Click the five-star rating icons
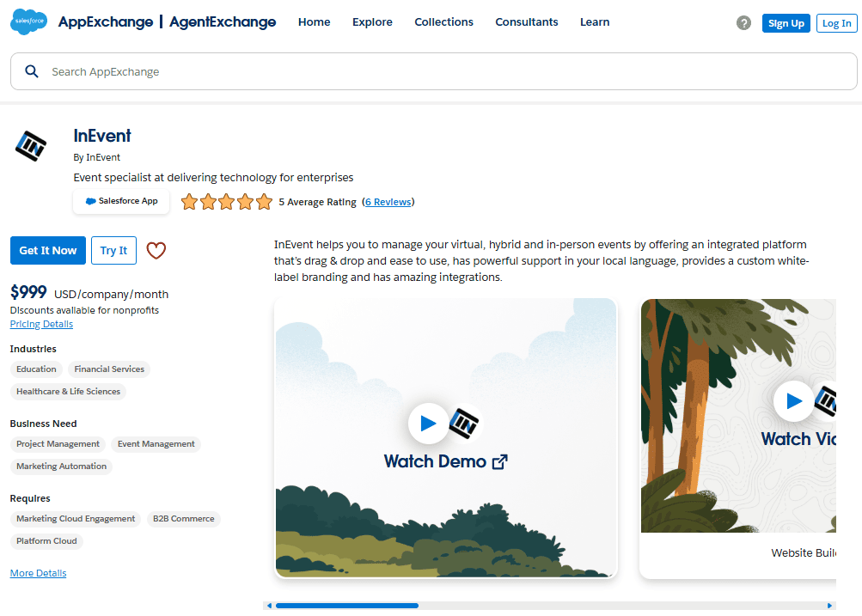Image resolution: width=862 pixels, height=616 pixels. [x=227, y=202]
